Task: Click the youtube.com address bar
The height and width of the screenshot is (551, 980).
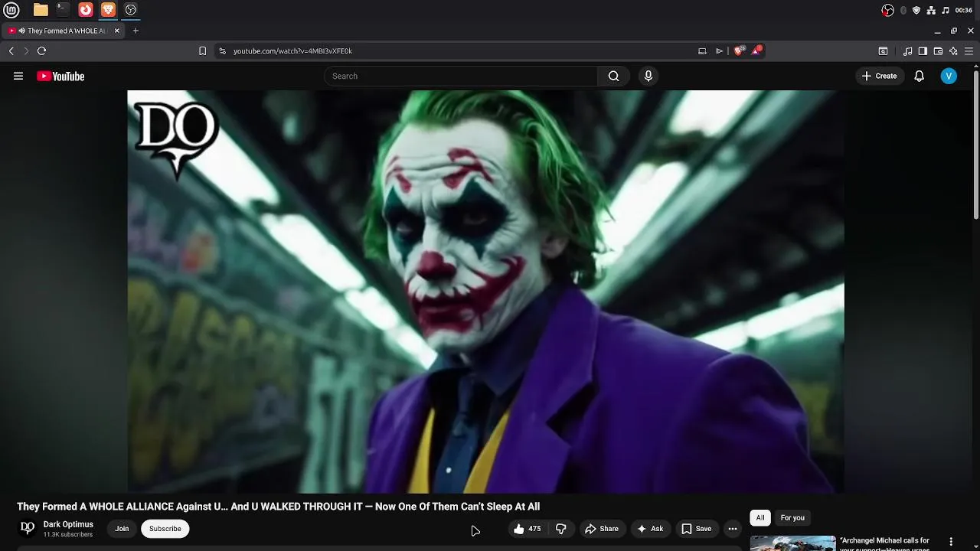Action: [x=459, y=51]
